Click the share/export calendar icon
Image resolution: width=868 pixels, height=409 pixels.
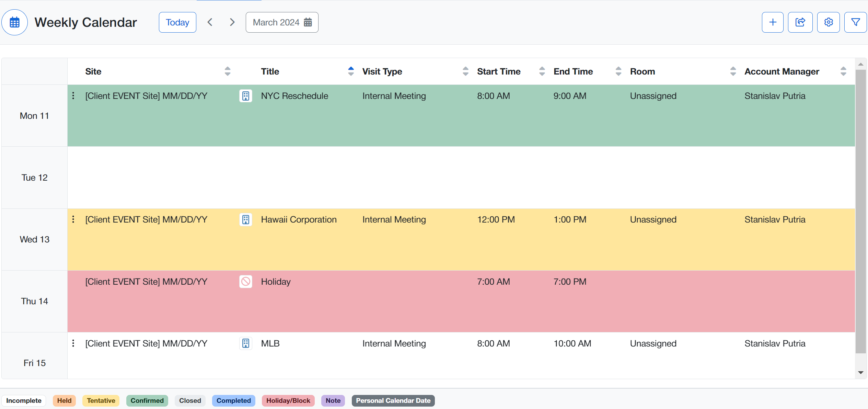click(800, 22)
